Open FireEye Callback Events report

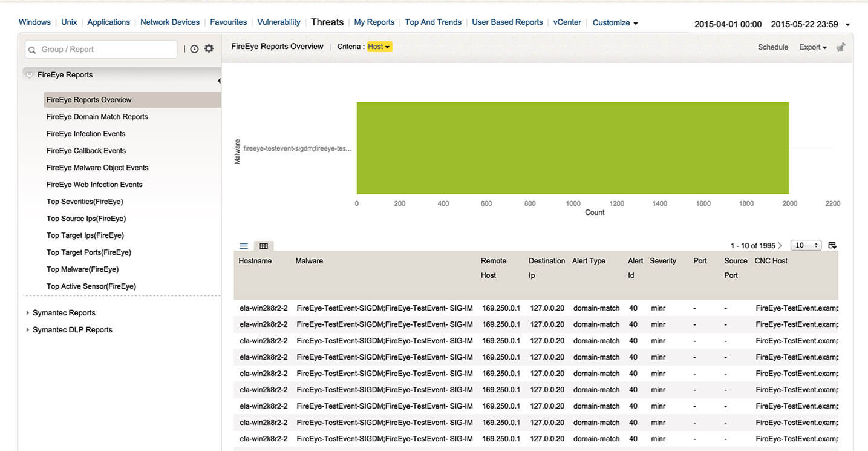(x=86, y=151)
